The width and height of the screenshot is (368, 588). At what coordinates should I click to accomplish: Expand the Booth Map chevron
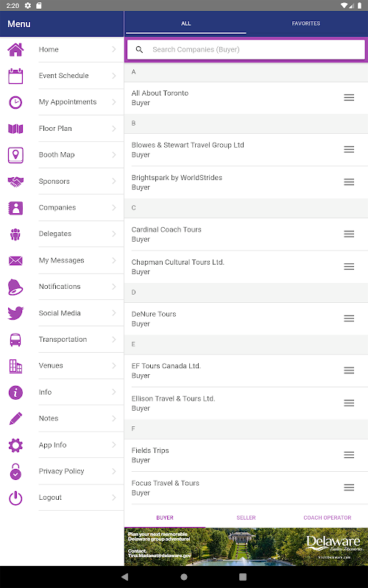114,155
